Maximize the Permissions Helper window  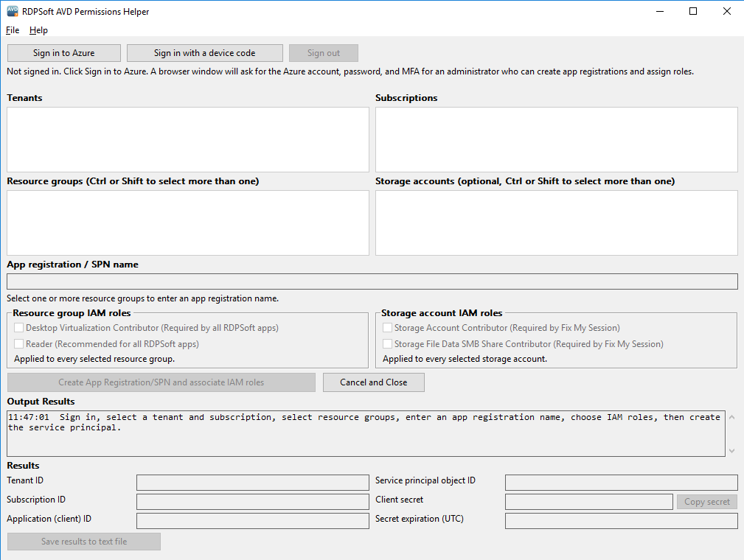[x=693, y=11]
